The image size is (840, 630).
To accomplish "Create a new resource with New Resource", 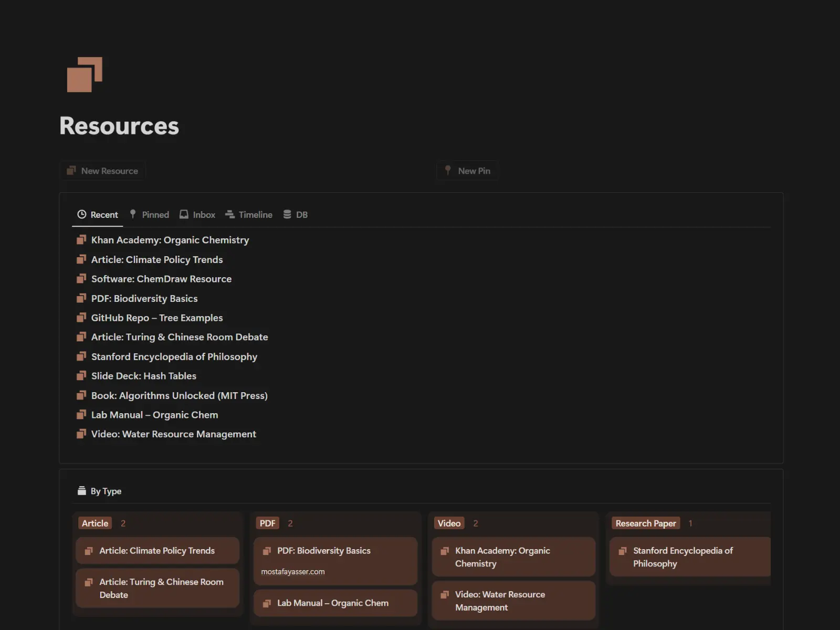I will 103,171.
